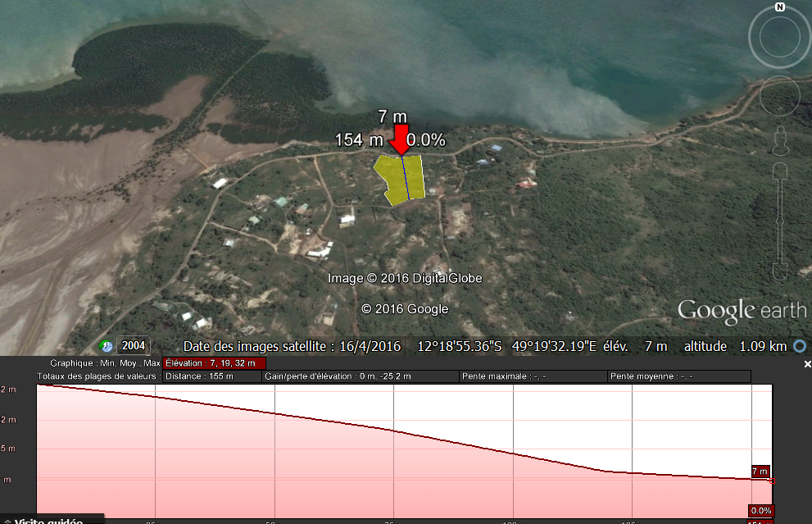Click the "7 m" elevation tag on the chart

[x=760, y=472]
